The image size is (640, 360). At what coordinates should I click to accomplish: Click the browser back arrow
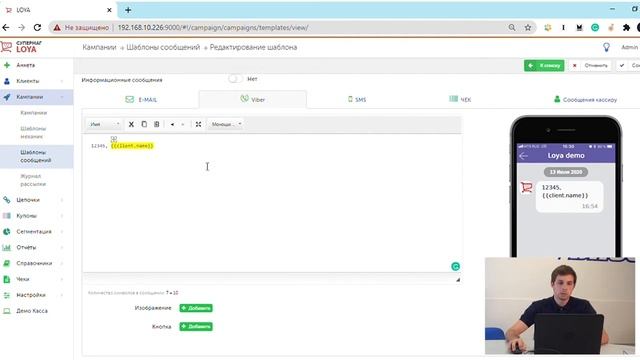pyautogui.click(x=6, y=27)
